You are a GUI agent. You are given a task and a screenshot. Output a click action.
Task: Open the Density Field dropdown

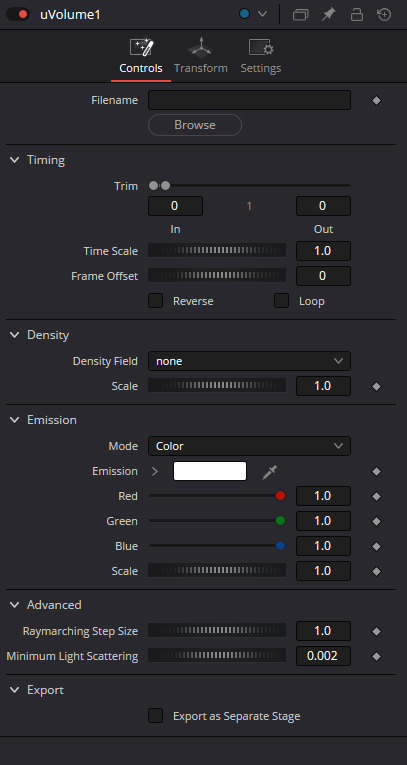(x=249, y=361)
